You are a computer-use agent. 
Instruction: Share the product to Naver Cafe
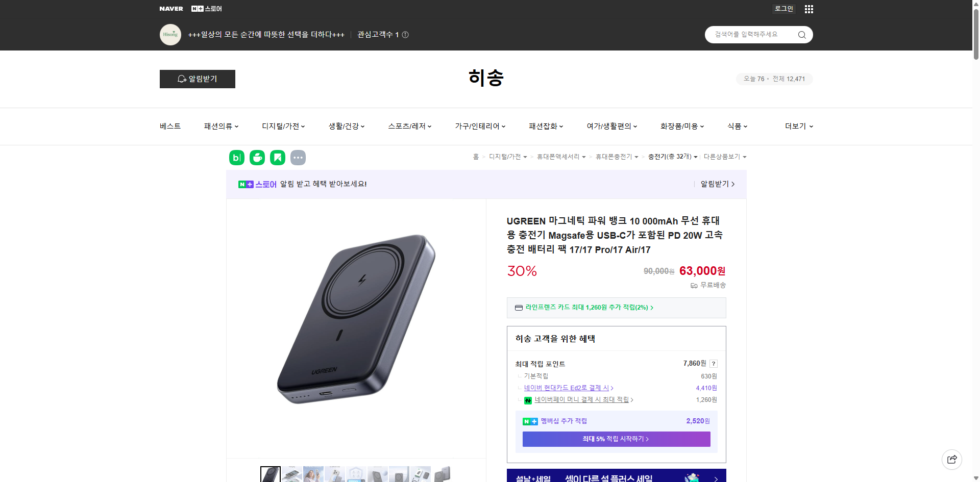(x=257, y=158)
